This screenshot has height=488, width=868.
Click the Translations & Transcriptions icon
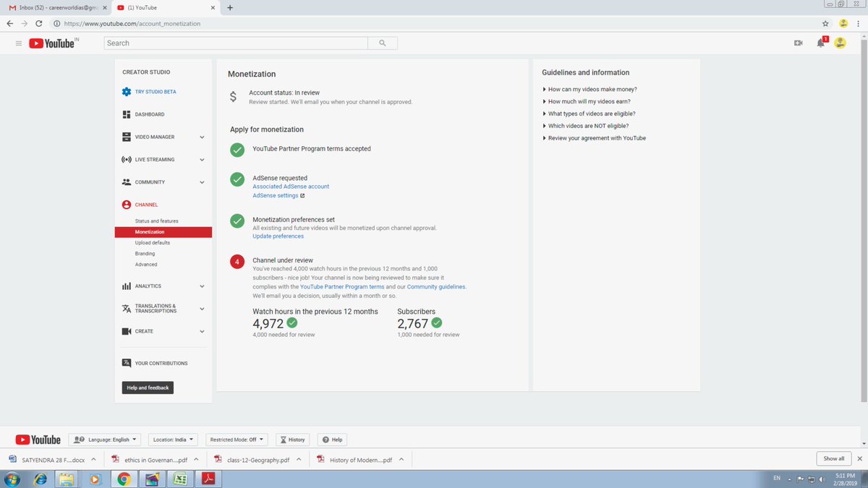point(127,309)
